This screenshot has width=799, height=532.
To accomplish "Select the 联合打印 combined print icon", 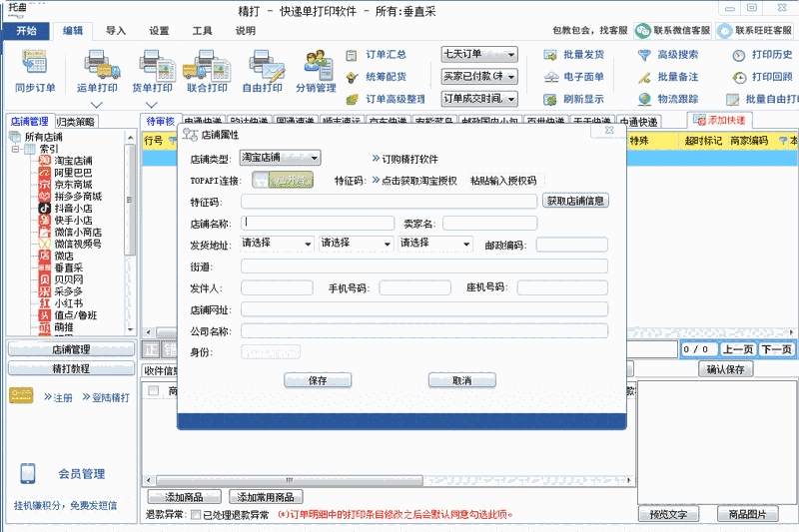I will 207,71.
